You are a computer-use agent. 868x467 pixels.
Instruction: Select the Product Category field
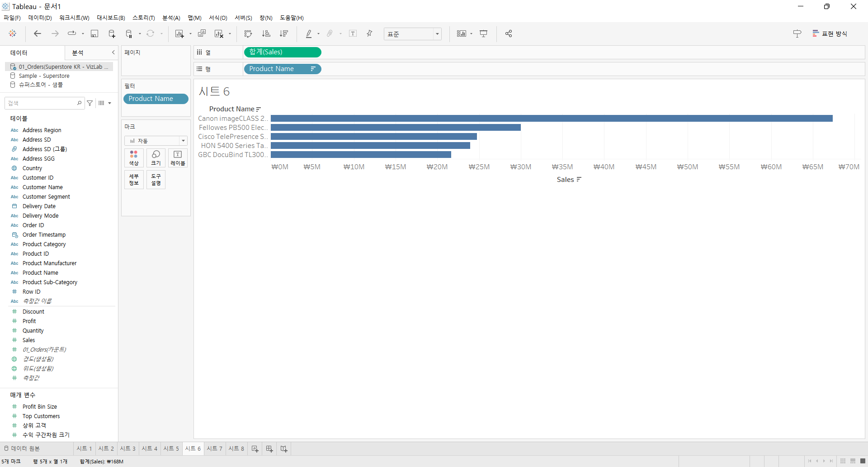click(44, 244)
